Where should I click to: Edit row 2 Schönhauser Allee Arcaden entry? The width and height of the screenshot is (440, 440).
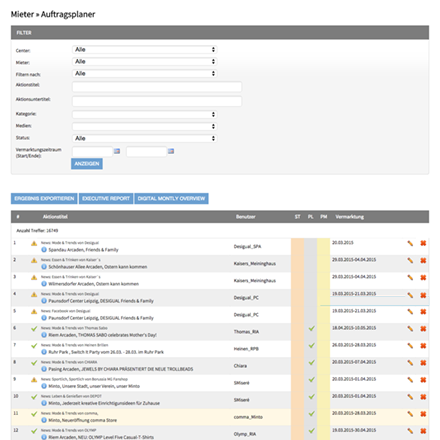coord(410,260)
